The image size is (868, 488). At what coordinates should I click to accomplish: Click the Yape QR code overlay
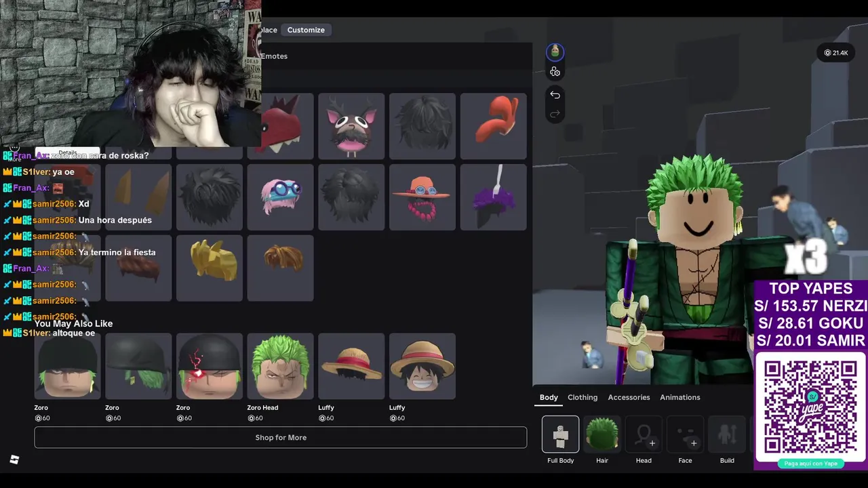click(810, 407)
